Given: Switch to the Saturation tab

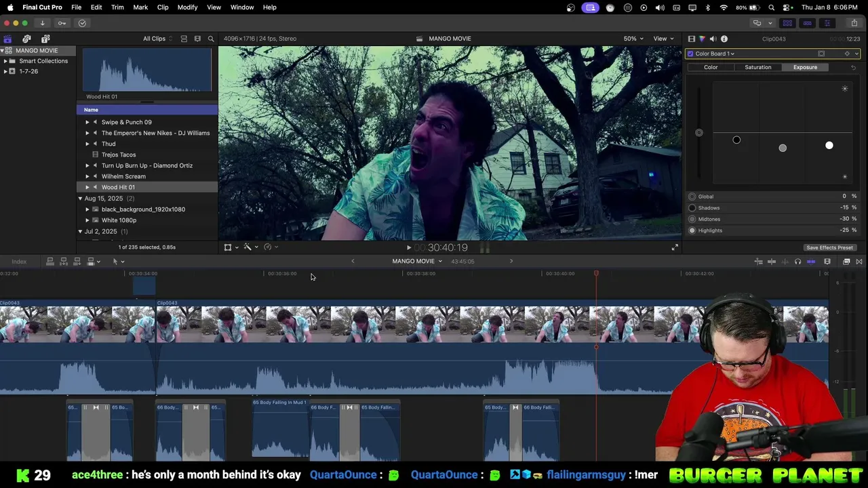Looking at the screenshot, I should pyautogui.click(x=757, y=67).
